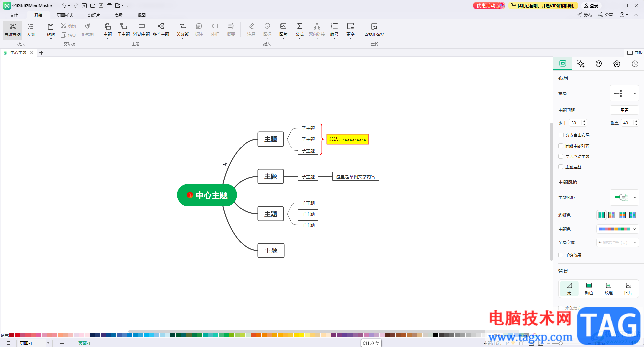The height and width of the screenshot is (347, 644).
Task: Insert a Picture (图片)
Action: (283, 30)
